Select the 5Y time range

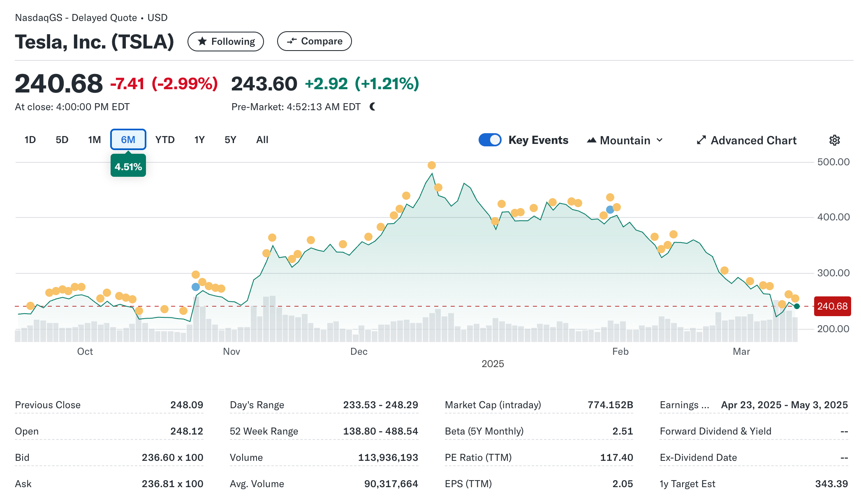(230, 140)
